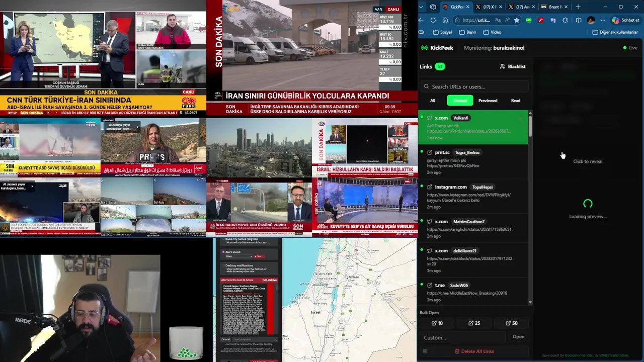This screenshot has height=362, width=644.
Task: Click Delete All Links
Action: pyautogui.click(x=474, y=351)
